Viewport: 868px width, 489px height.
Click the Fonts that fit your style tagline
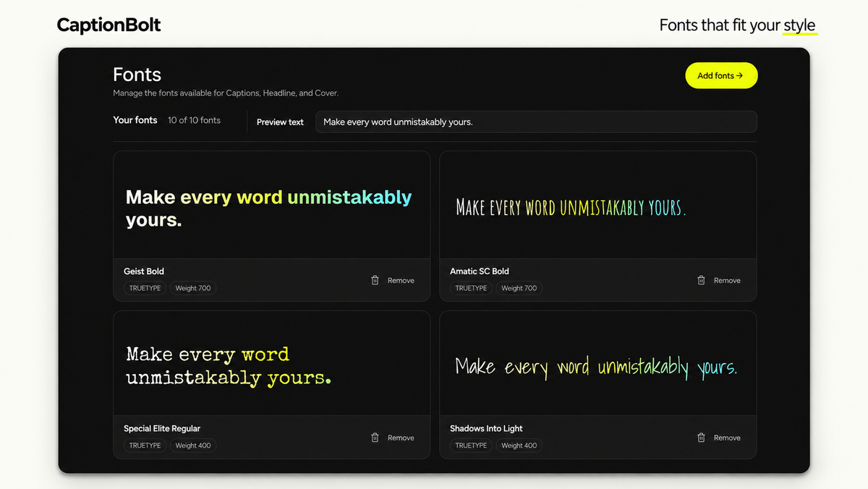[738, 25]
